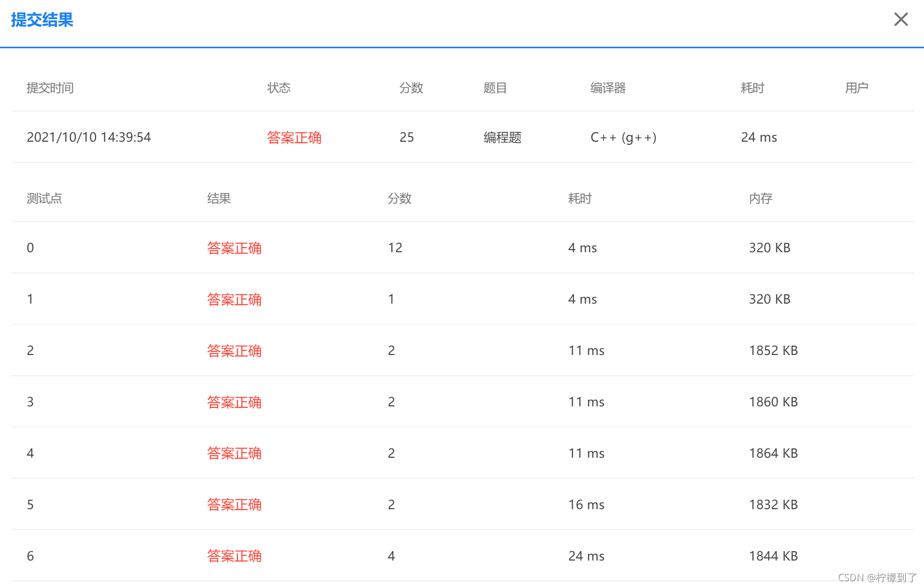Select submission time 2021/10/10 14:39:54

89,138
